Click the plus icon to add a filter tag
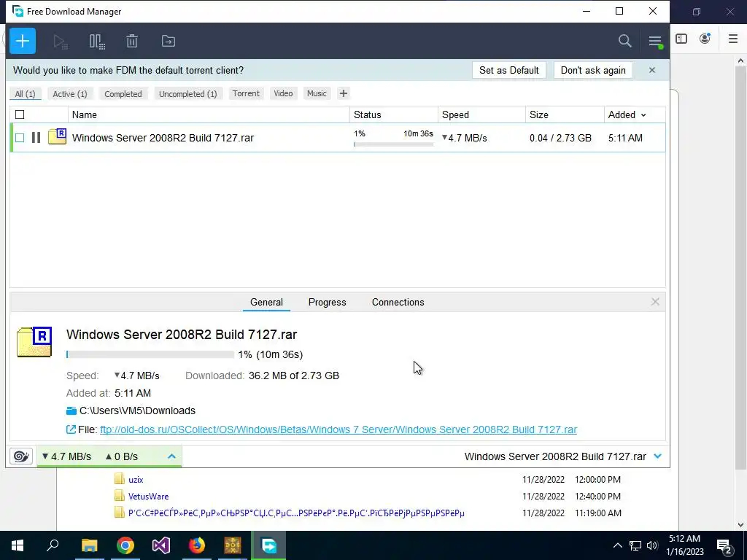Screen dimensions: 747x560 pyautogui.click(x=343, y=93)
